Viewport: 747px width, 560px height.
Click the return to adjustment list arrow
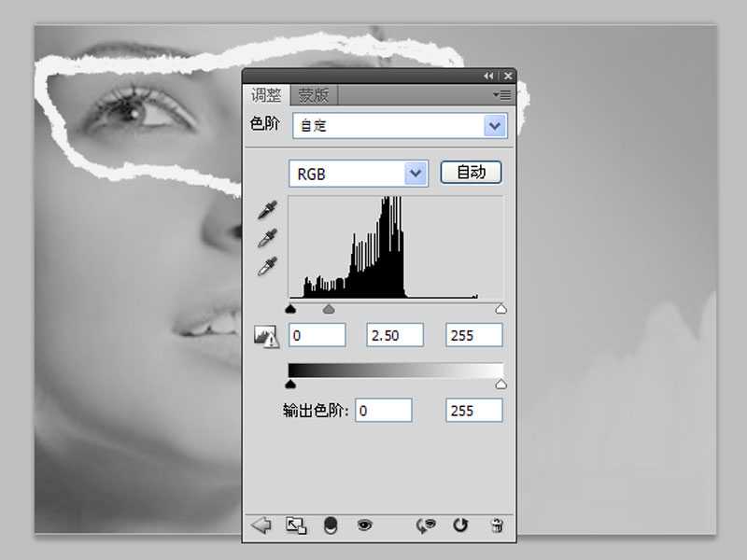click(x=261, y=525)
